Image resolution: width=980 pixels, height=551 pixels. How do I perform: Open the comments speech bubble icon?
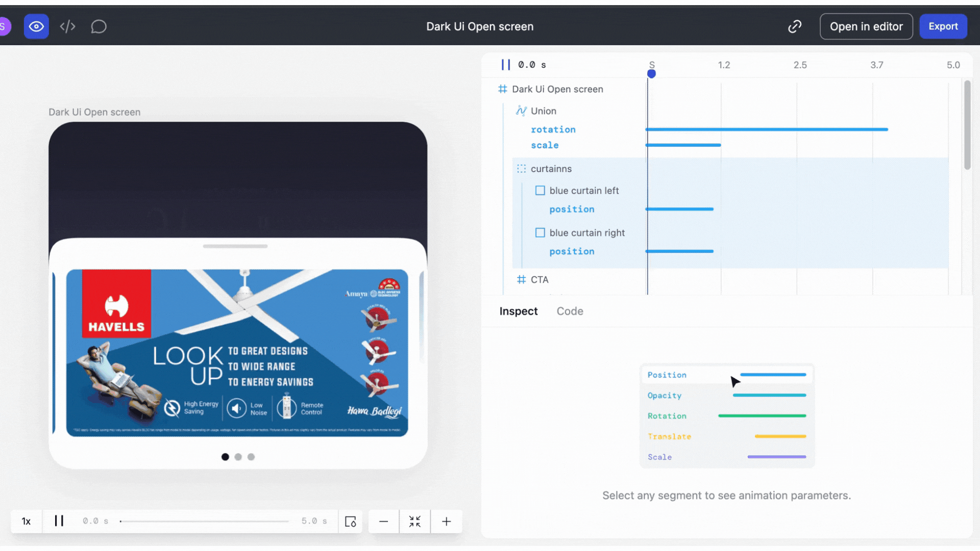[99, 27]
